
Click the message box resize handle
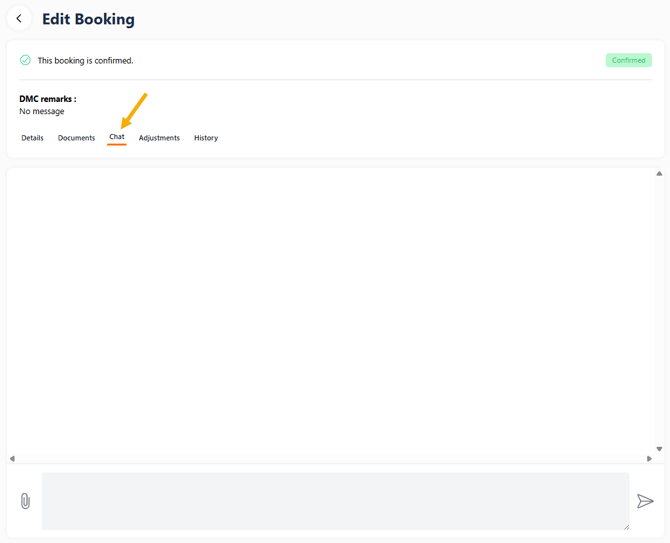pos(626,527)
